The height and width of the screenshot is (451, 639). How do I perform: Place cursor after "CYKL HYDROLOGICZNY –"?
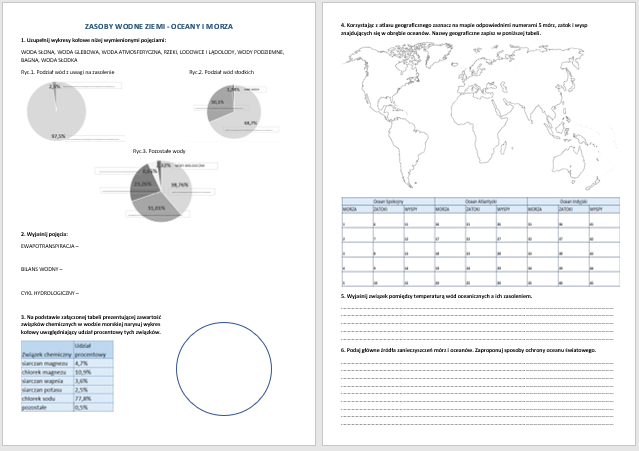tap(80, 293)
